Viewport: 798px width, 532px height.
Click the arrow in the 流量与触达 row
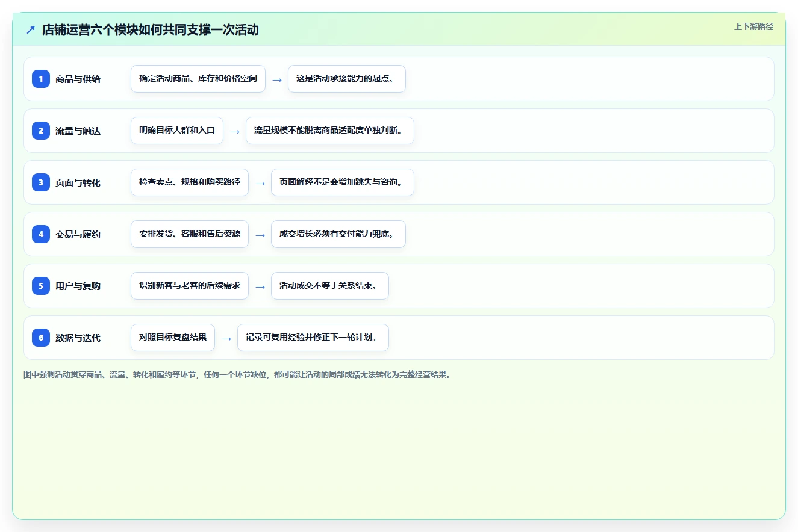[x=235, y=131]
